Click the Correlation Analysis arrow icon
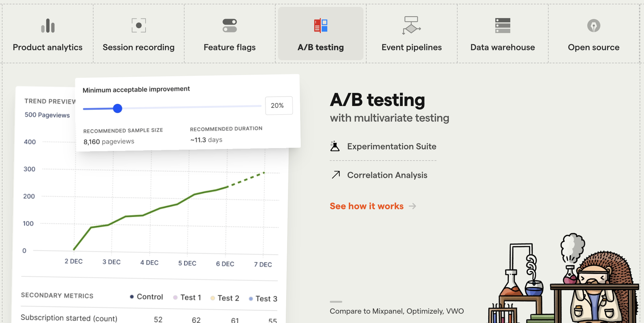 tap(336, 175)
